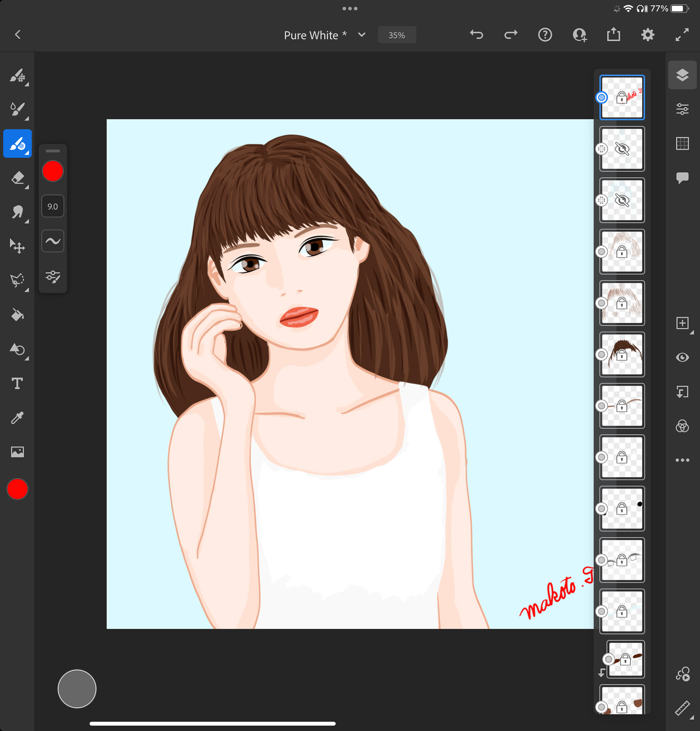Open the Layer Properties panel
700x731 pixels.
682,109
